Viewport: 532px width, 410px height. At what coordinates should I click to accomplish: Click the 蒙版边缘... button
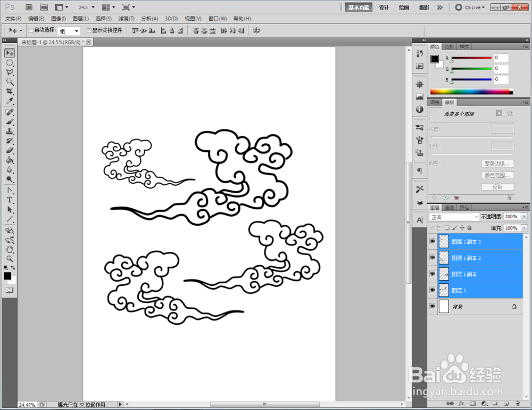click(497, 163)
